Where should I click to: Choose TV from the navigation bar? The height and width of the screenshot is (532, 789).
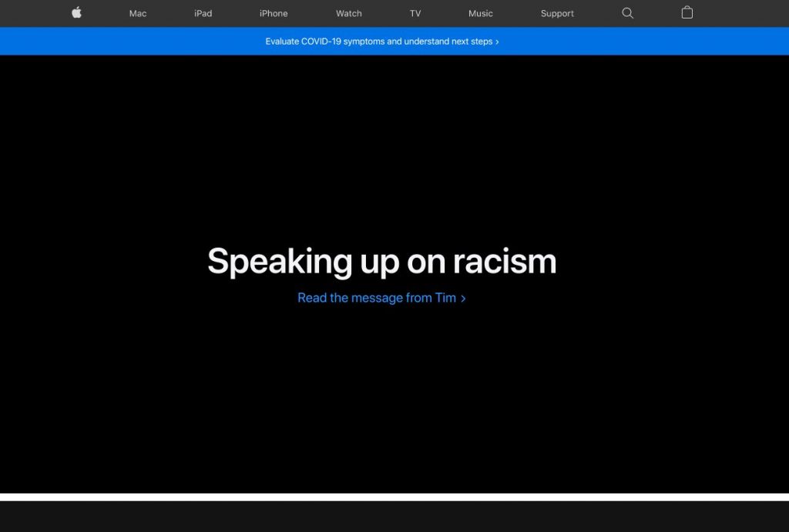[x=415, y=13]
